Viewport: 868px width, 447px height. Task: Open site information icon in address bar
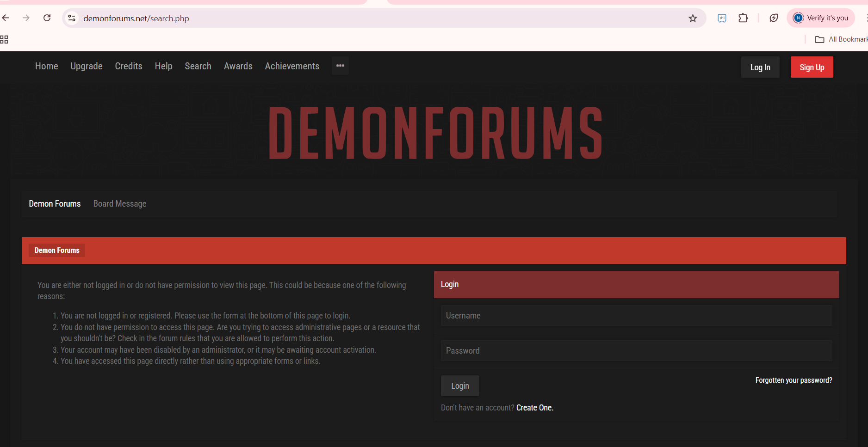click(72, 18)
